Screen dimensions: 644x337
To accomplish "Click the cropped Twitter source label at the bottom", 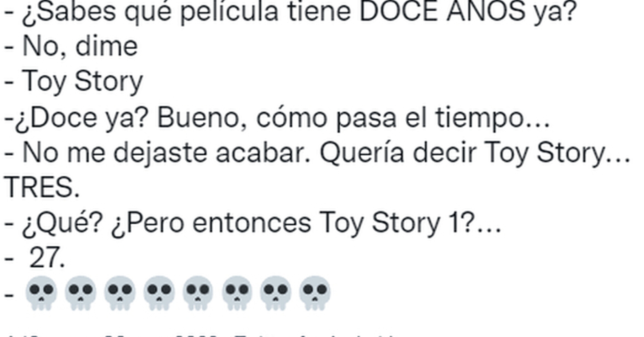I will (315, 335).
